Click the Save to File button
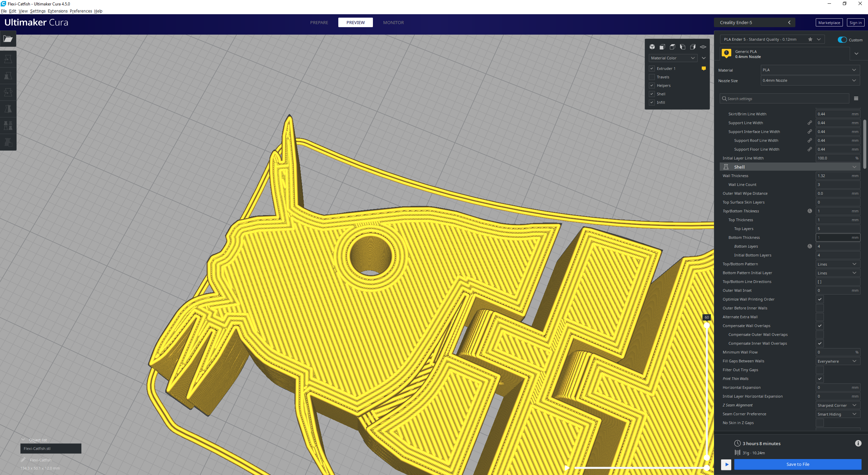 click(x=797, y=464)
